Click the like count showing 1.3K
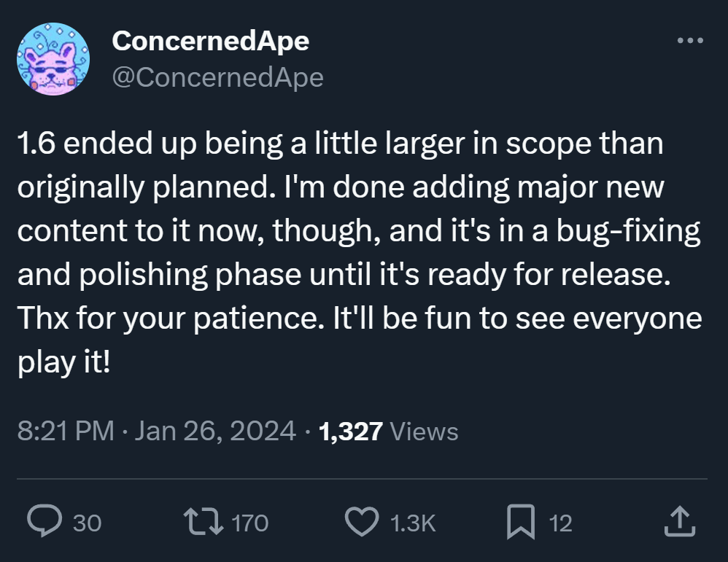 [412, 523]
